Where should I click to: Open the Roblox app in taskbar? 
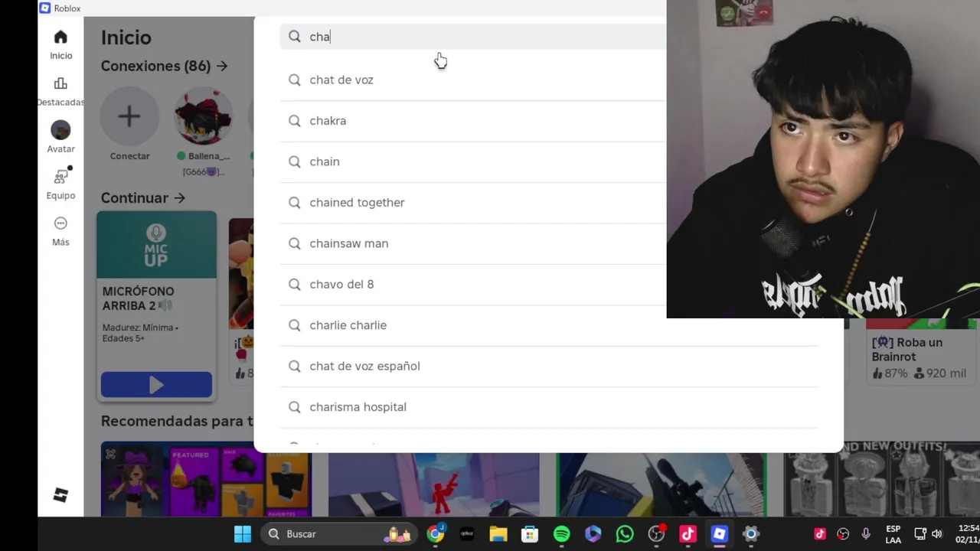pos(719,534)
